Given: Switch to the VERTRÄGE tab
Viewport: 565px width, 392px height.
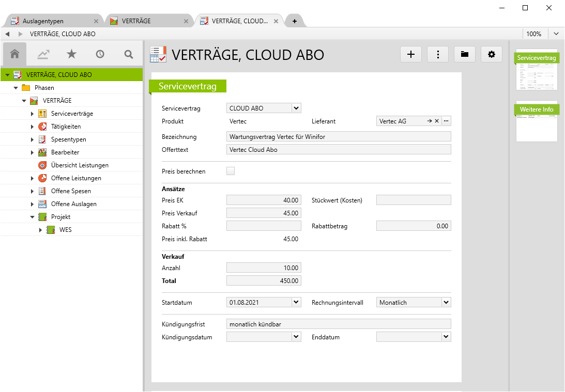Looking at the screenshot, I should point(136,21).
